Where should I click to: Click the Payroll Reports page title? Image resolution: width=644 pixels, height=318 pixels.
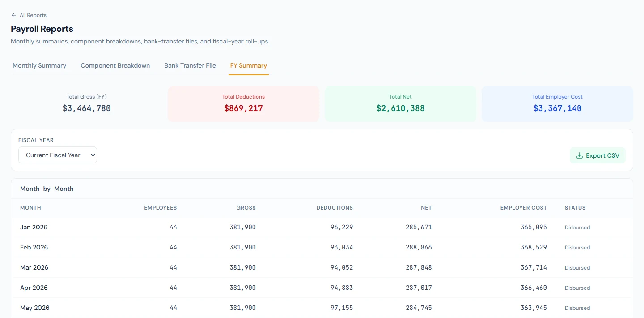coord(42,29)
